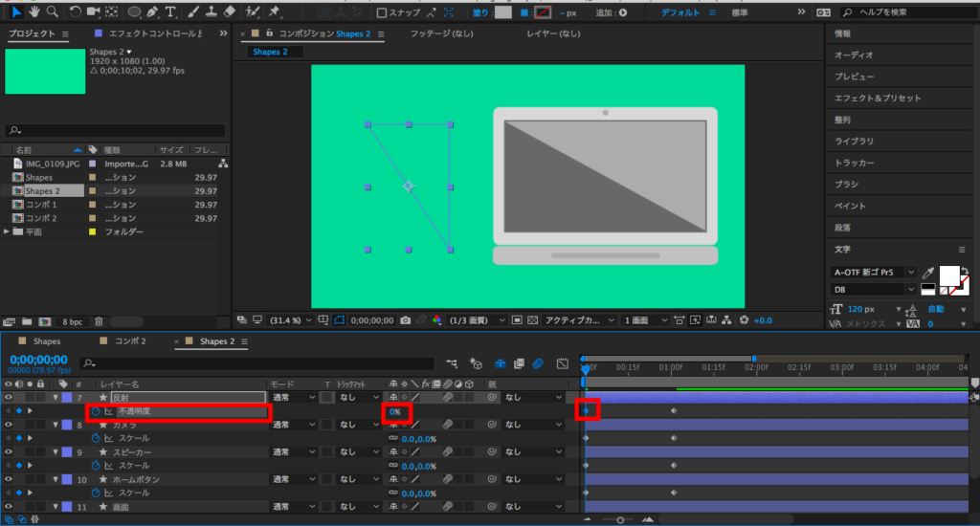Click the stopwatch beside 不透明度 property
Image resolution: width=980 pixels, height=526 pixels.
click(x=96, y=411)
